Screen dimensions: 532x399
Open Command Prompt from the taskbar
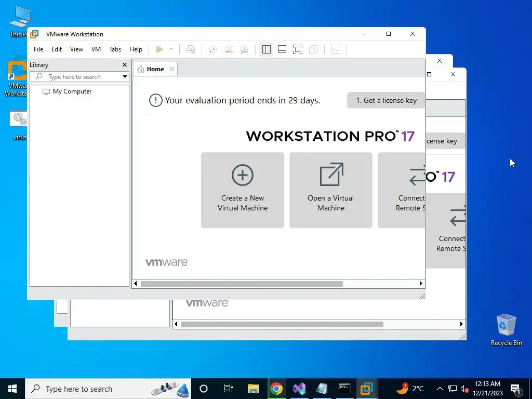344,389
